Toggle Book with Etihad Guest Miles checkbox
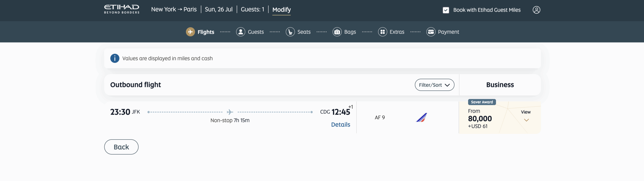The width and height of the screenshot is (644, 181). click(x=446, y=10)
